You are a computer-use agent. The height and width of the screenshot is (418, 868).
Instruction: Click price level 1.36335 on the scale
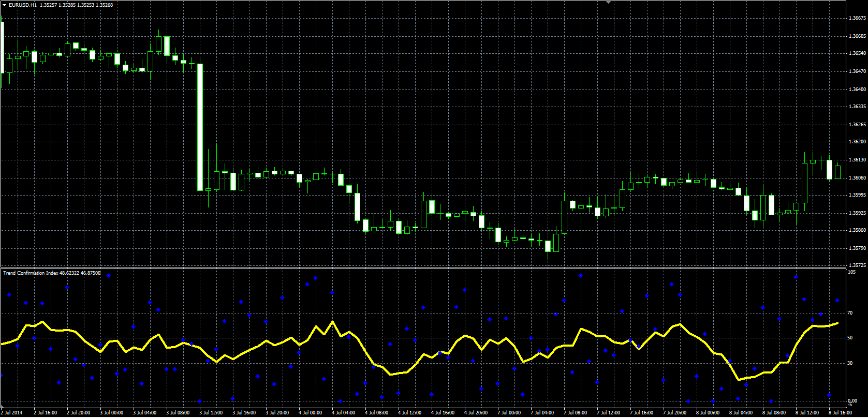tap(857, 107)
